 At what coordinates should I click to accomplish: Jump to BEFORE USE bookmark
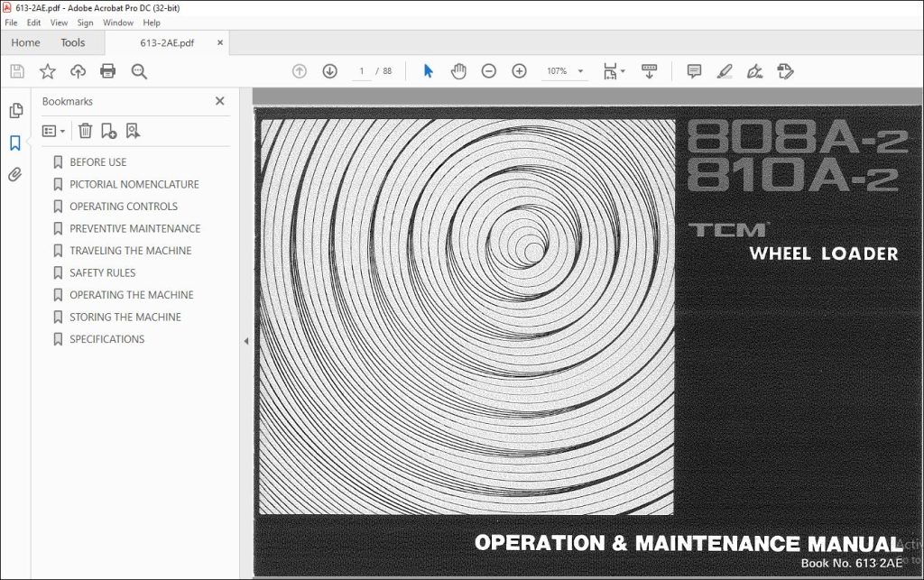click(97, 162)
